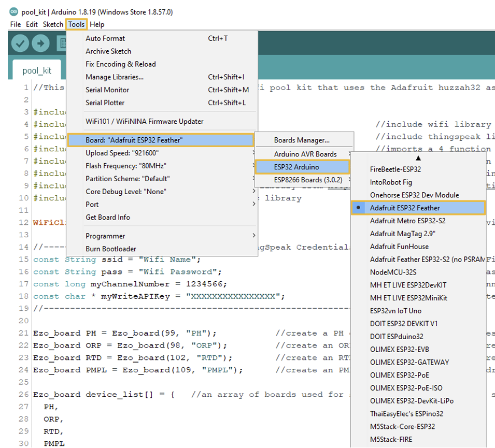Choose DOIT ESP32 DEVKIT V1 board

tap(418, 324)
